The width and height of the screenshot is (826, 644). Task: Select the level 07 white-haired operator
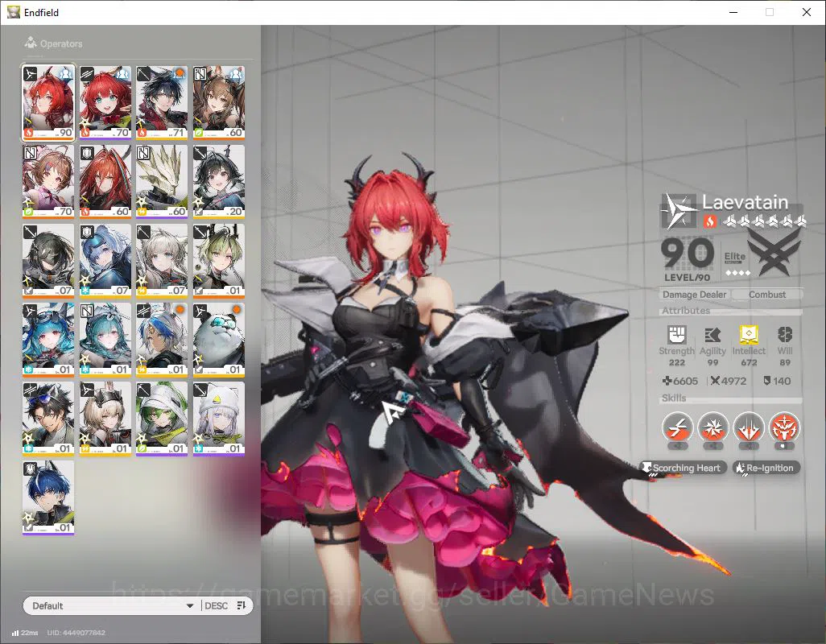coord(162,261)
